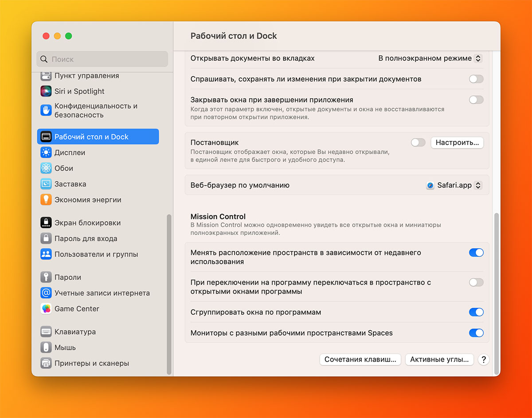Click the Рабочий стол и Dock icon

pyautogui.click(x=46, y=137)
